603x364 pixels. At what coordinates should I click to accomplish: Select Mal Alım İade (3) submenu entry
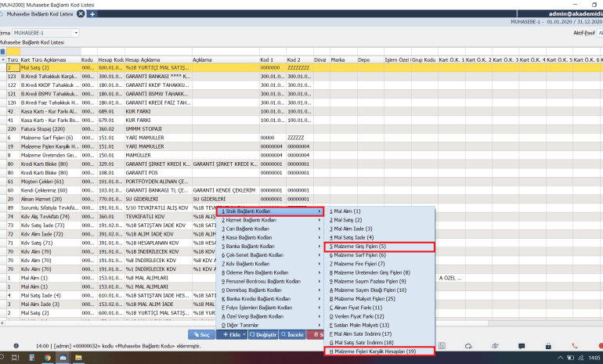(x=380, y=229)
